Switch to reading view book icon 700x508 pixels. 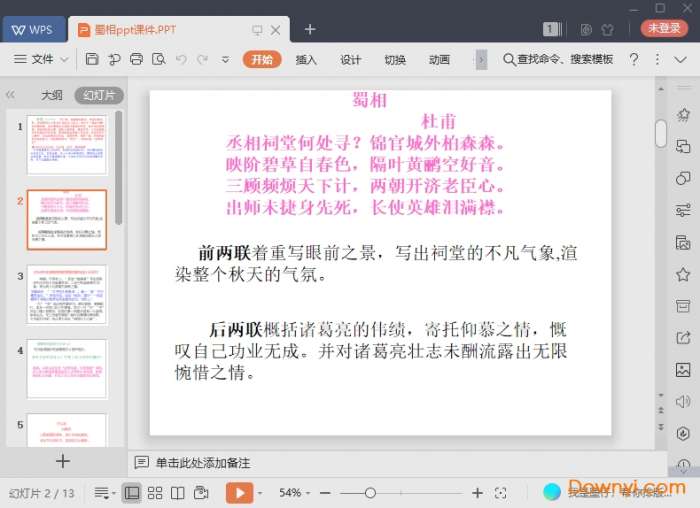pyautogui.click(x=178, y=493)
